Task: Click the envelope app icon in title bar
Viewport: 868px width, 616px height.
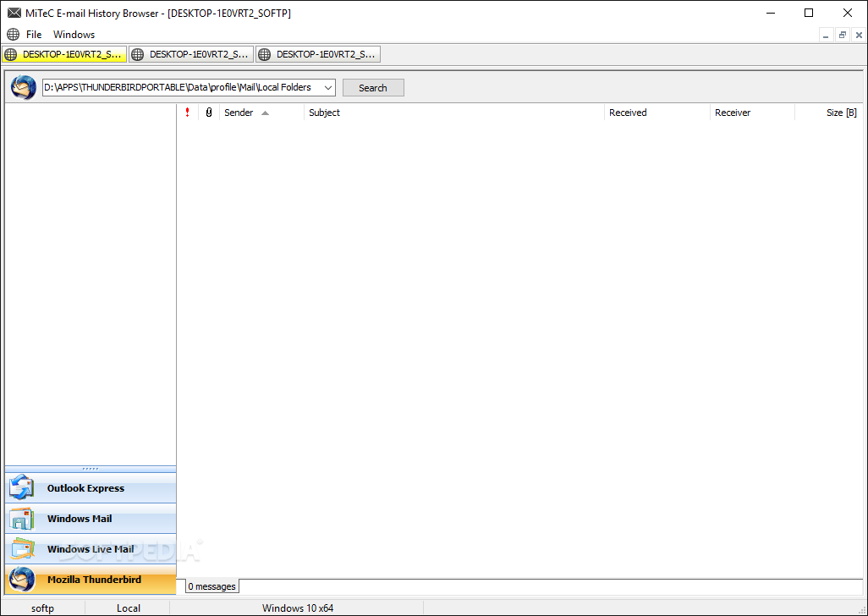Action: (x=14, y=13)
